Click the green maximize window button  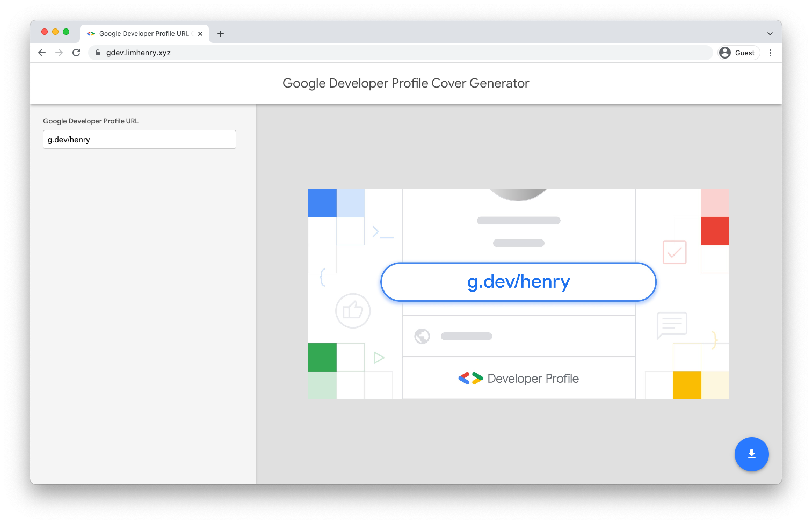click(66, 32)
